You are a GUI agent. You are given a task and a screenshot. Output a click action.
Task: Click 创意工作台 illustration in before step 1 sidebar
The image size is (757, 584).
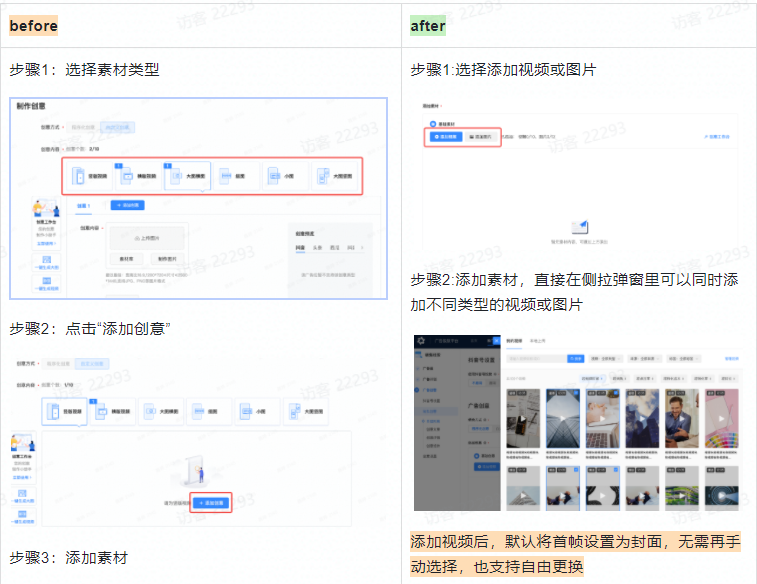pyautogui.click(x=46, y=208)
